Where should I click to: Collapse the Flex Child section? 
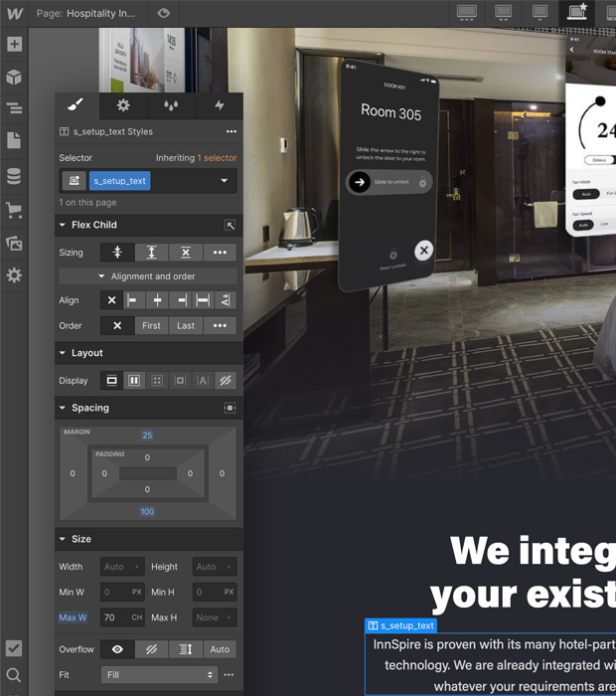coord(63,225)
